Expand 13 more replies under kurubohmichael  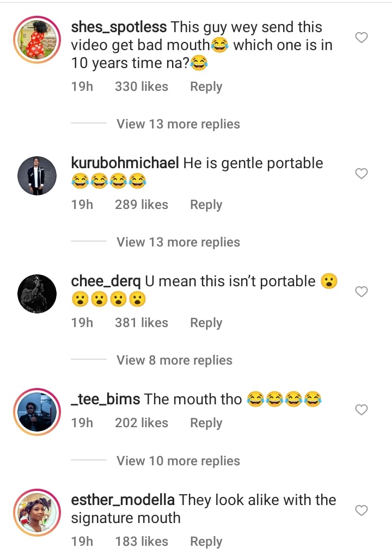[x=178, y=242]
